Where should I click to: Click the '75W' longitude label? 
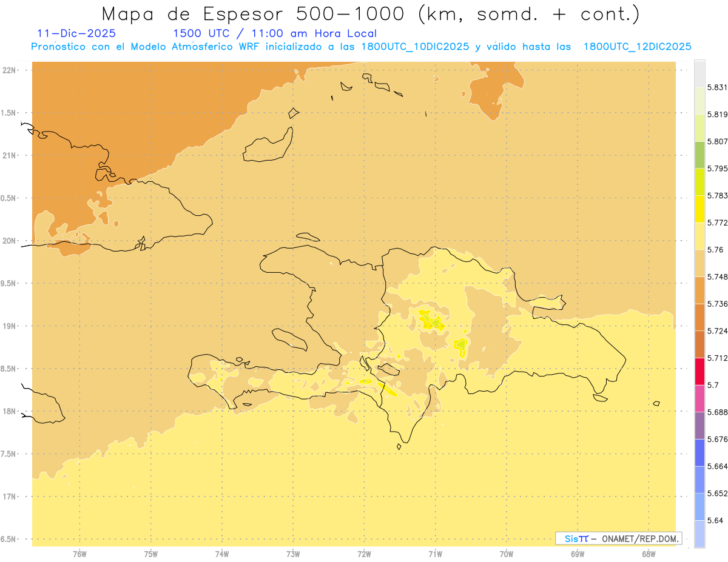(151, 554)
